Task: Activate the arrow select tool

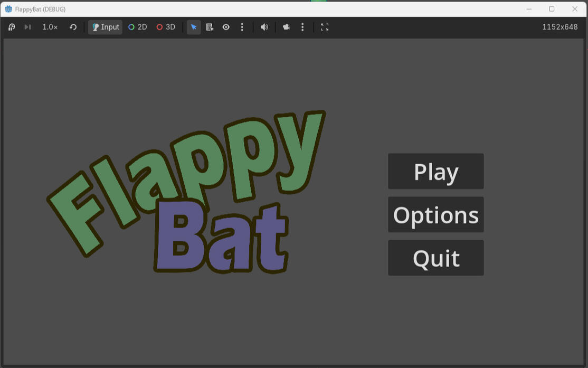Action: pyautogui.click(x=194, y=27)
